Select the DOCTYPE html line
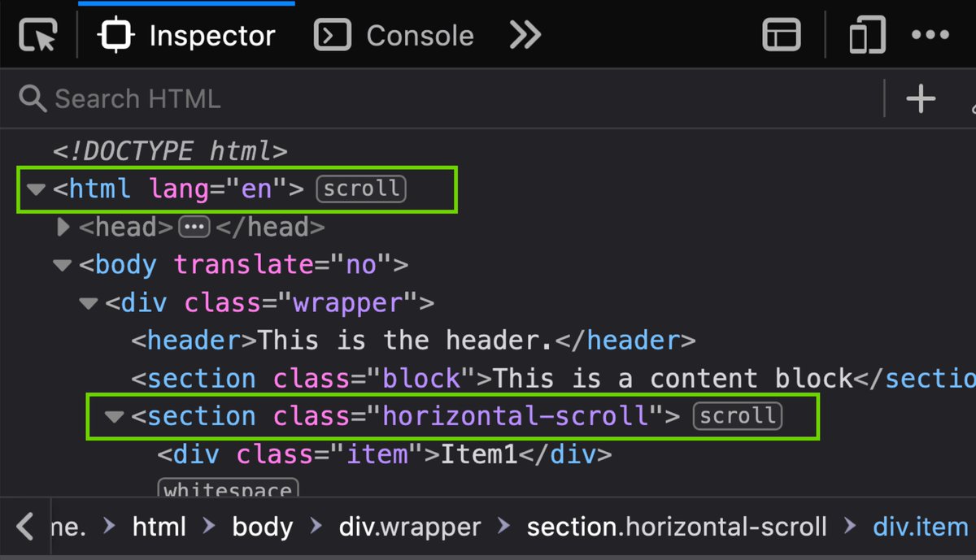 pyautogui.click(x=170, y=151)
